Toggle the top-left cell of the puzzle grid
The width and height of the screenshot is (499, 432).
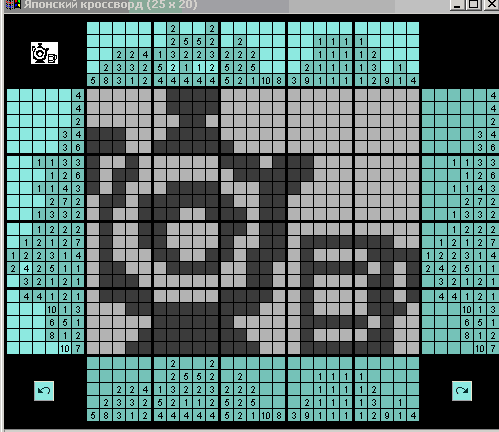pyautogui.click(x=93, y=95)
